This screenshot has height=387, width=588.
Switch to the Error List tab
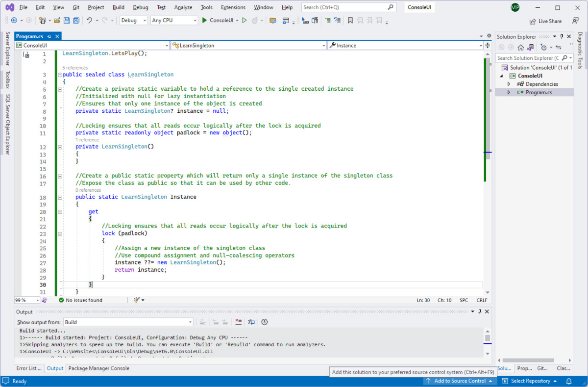[29, 368]
